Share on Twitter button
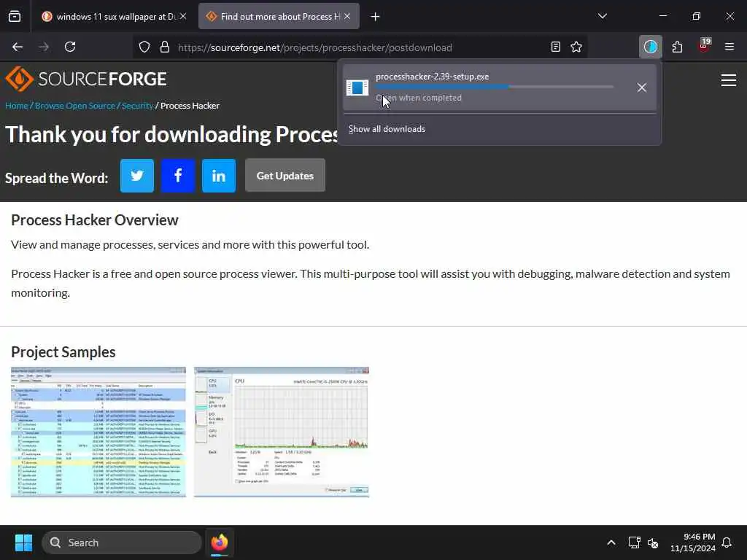Image resolution: width=747 pixels, height=560 pixels. pyautogui.click(x=137, y=176)
